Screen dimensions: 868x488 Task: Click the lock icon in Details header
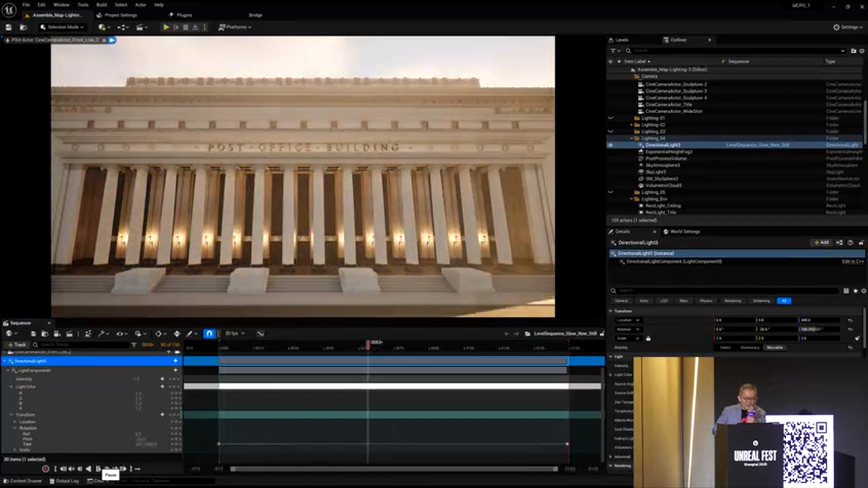tap(861, 242)
